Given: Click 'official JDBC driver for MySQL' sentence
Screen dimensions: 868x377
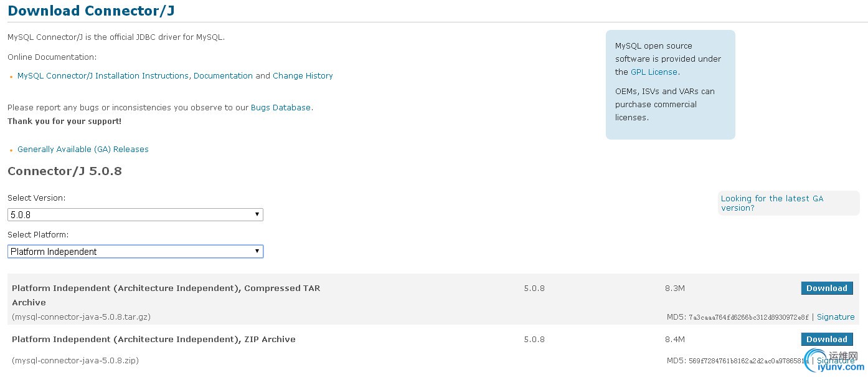Looking at the screenshot, I should click(x=116, y=37).
